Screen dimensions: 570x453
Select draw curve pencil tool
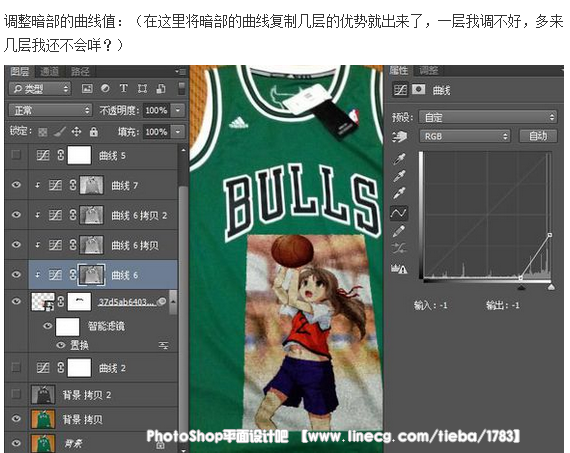(x=399, y=231)
